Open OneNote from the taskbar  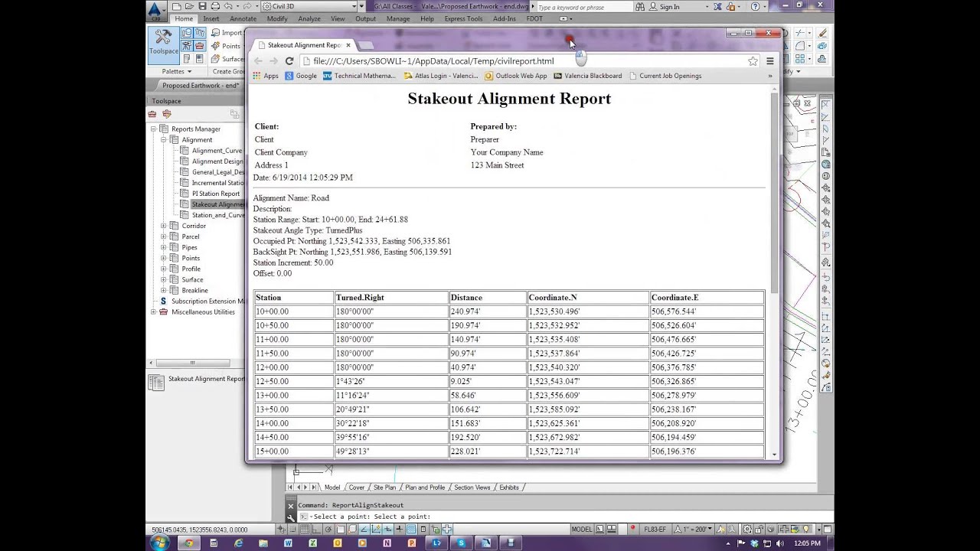click(x=387, y=543)
